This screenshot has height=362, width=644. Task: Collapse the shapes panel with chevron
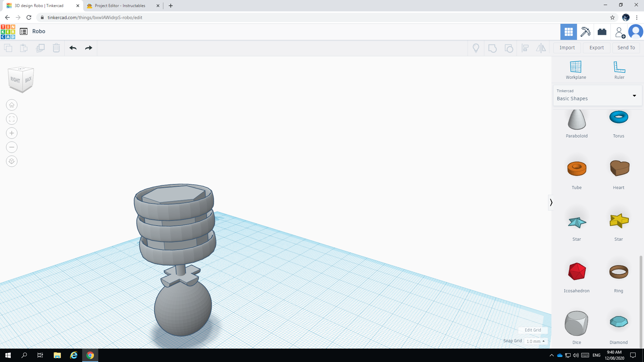[x=551, y=202]
